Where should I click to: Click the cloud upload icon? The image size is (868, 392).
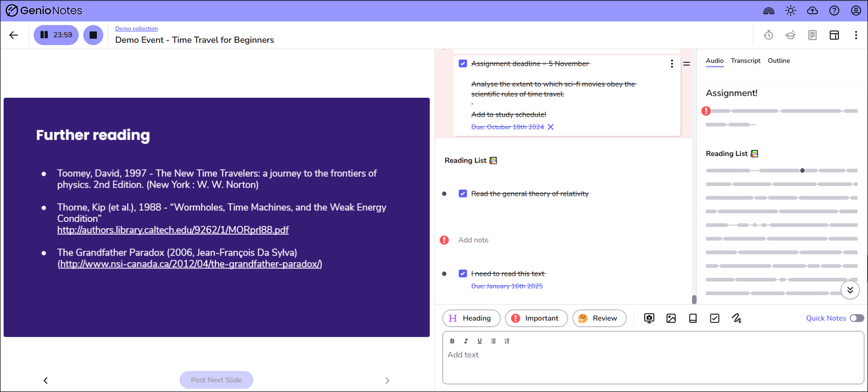812,11
